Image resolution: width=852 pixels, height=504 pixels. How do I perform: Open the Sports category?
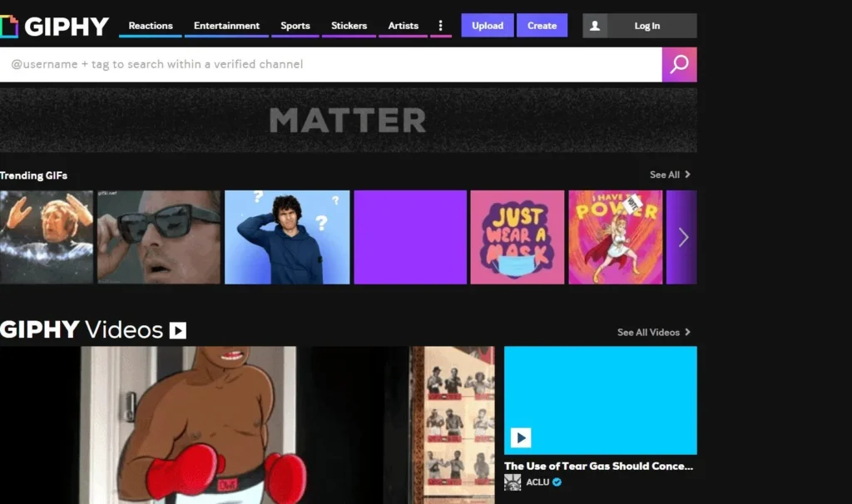point(295,26)
